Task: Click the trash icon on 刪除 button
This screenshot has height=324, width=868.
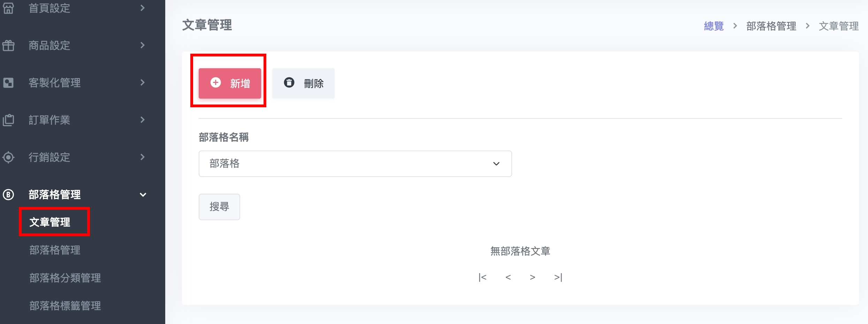Action: tap(289, 83)
